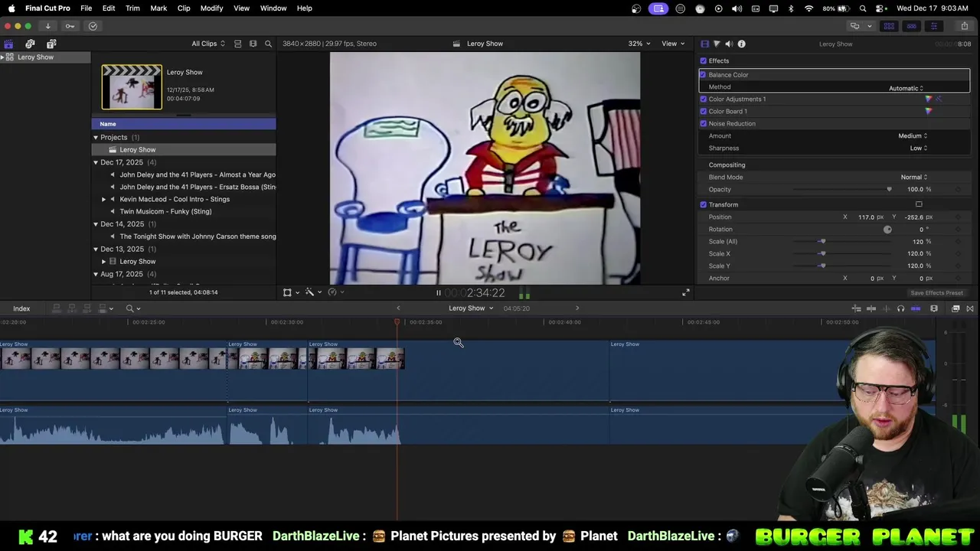Viewport: 980px width, 551px height.
Task: Click the Position X value field
Action: 866,217
